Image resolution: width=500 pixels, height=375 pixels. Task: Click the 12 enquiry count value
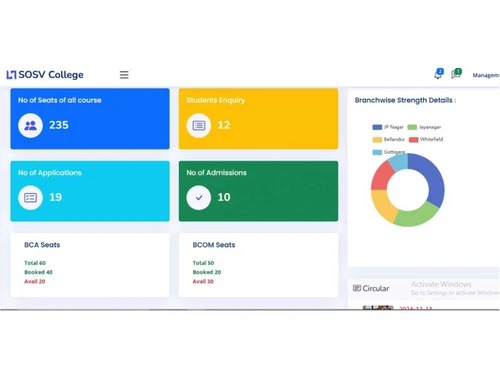[x=224, y=125]
